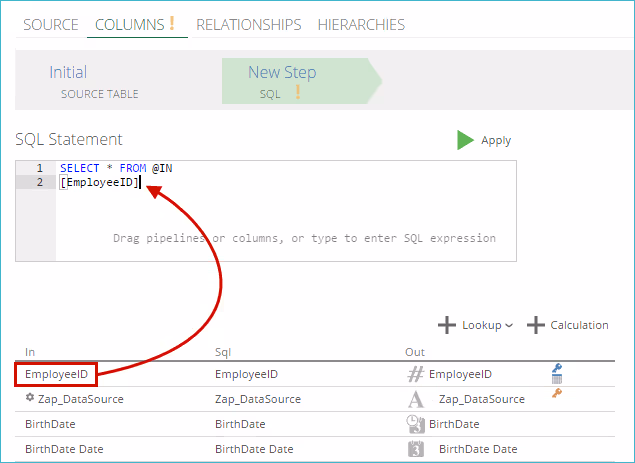Click the calendar icon for BirthDate Date
The image size is (635, 463).
[416, 449]
